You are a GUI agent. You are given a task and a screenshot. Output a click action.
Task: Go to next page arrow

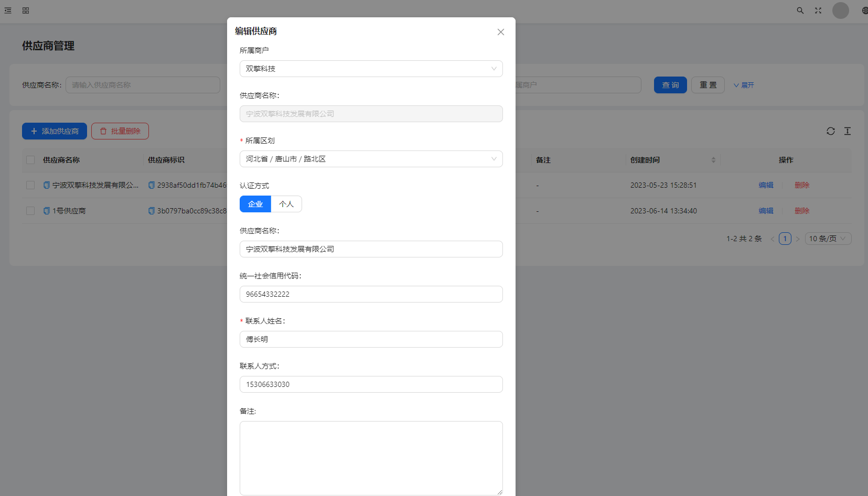(x=798, y=239)
